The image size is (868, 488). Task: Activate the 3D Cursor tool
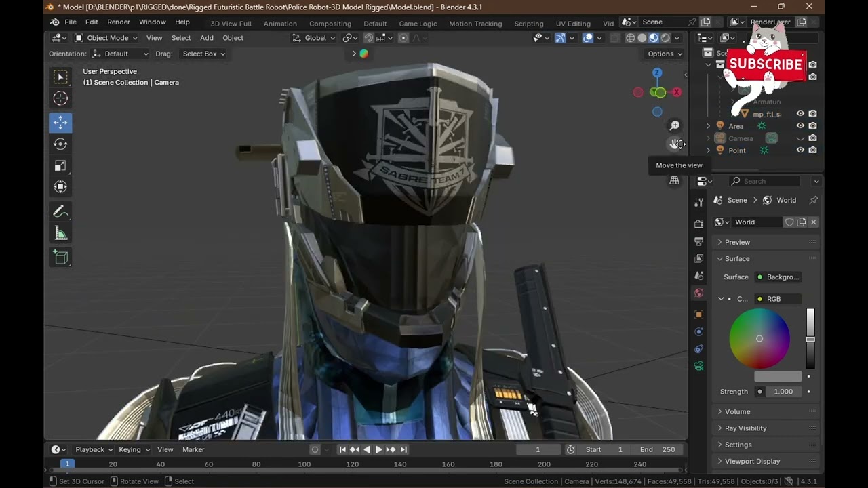point(60,99)
